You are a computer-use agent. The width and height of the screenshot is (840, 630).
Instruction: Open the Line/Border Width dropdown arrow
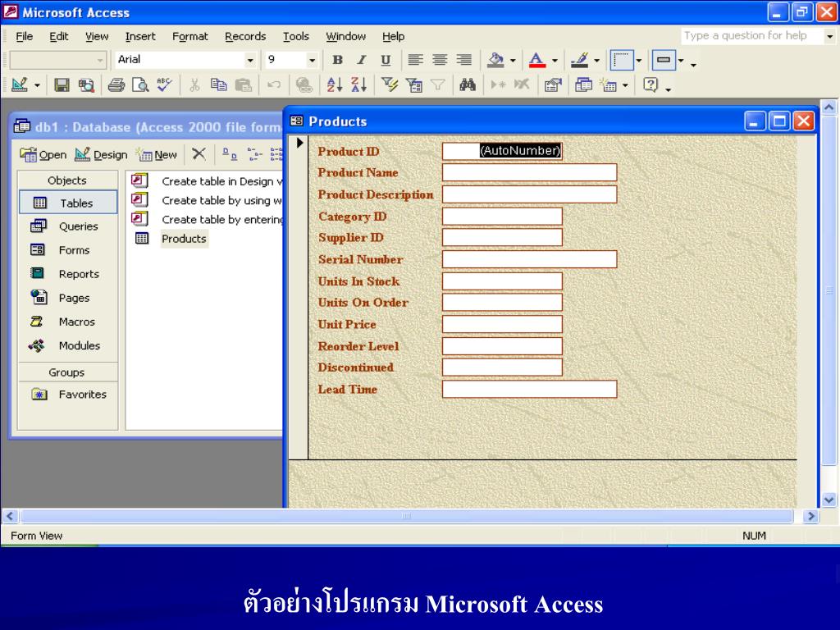pos(638,61)
